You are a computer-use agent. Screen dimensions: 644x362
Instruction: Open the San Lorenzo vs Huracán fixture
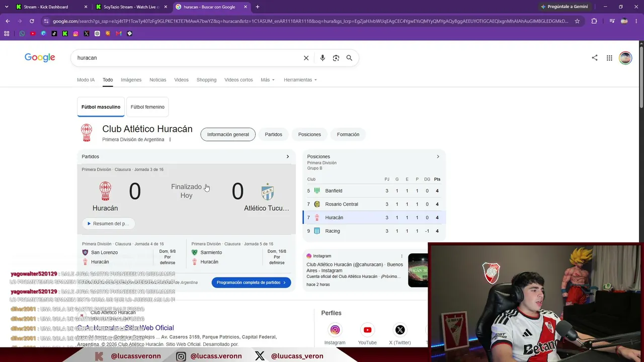tap(132, 254)
